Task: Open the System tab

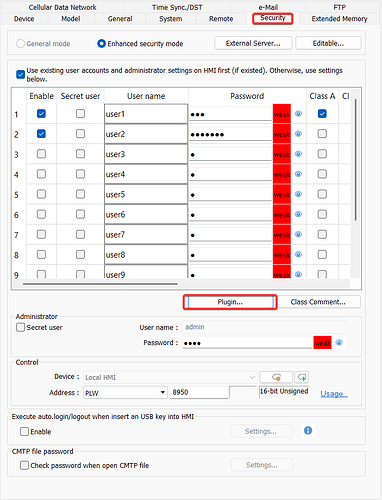Action: point(170,19)
